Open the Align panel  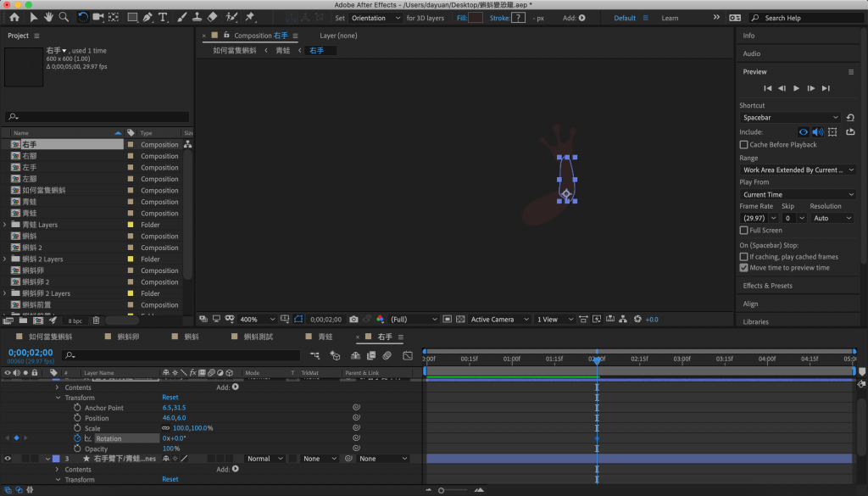(x=750, y=304)
